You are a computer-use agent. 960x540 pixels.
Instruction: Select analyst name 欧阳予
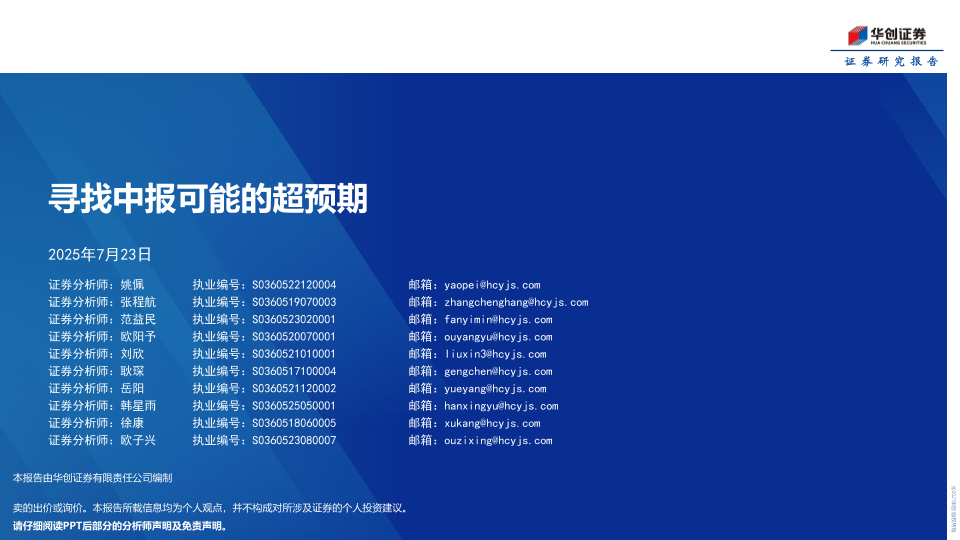click(138, 337)
